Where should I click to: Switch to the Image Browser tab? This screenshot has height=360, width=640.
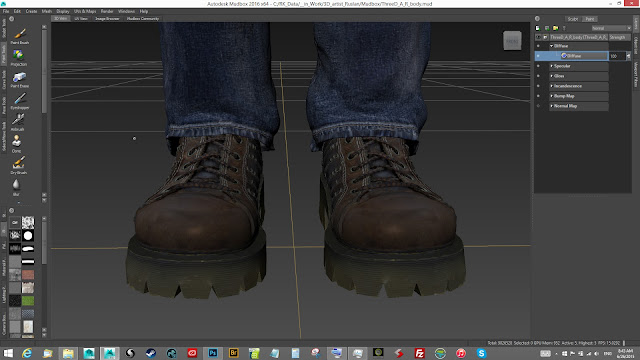point(107,19)
